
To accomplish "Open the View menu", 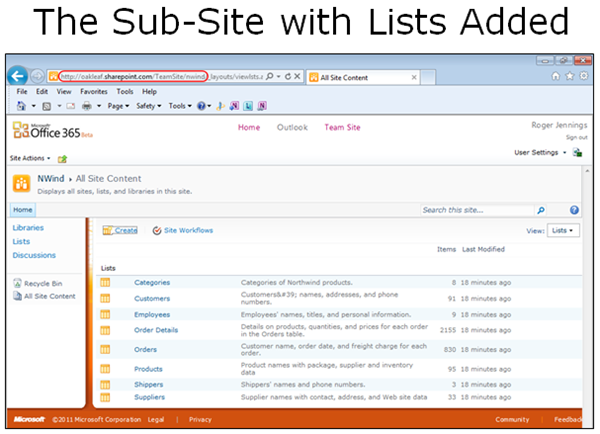I will [x=64, y=91].
